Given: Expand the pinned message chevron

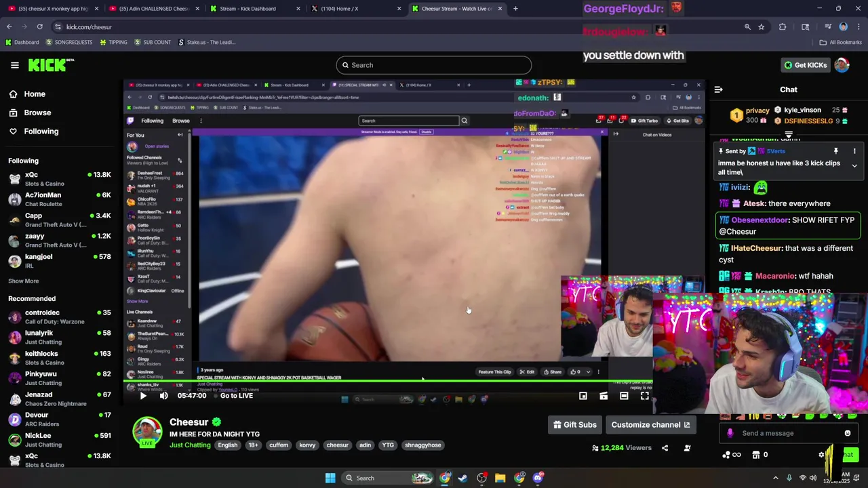Looking at the screenshot, I should tap(854, 166).
